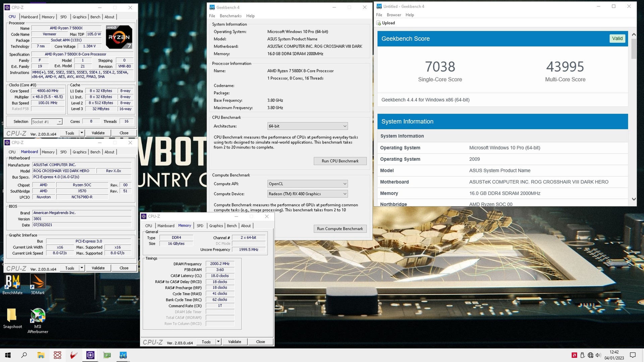Switch to the Mainboard tab in the top CPU-Z
The width and height of the screenshot is (644, 362).
coord(29,17)
